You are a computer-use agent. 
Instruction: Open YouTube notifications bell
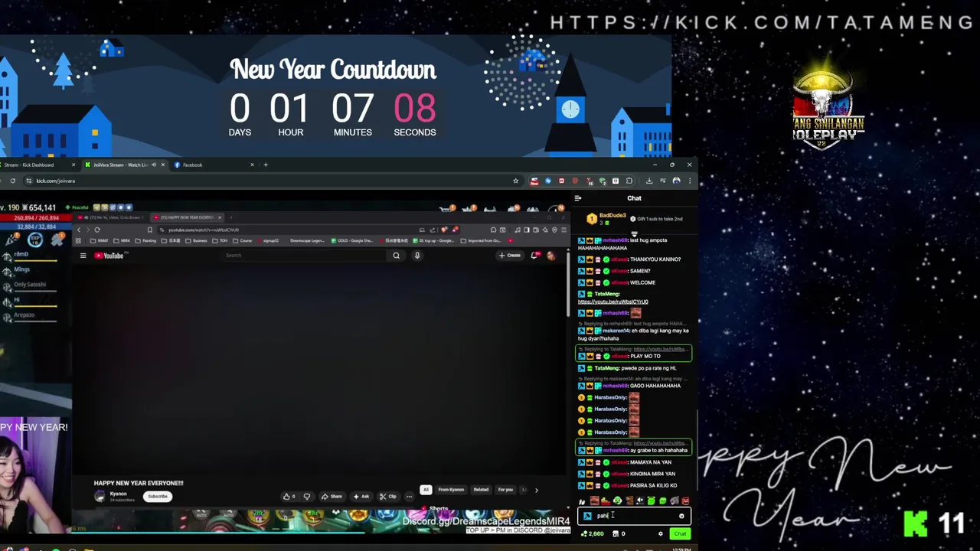(x=535, y=256)
